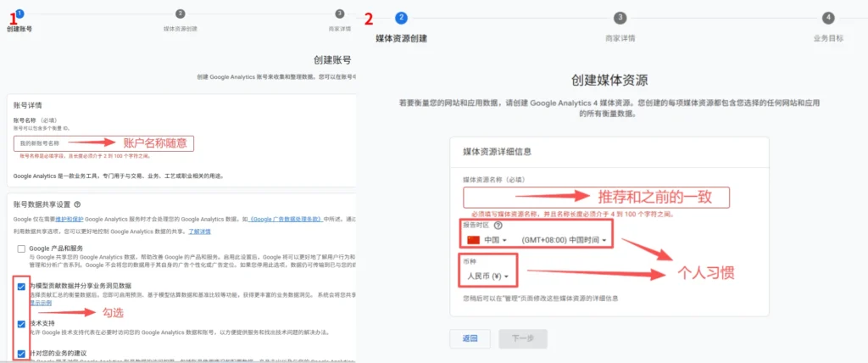Click the 账号名称 (必填) label
The image size is (868, 363).
[35, 120]
